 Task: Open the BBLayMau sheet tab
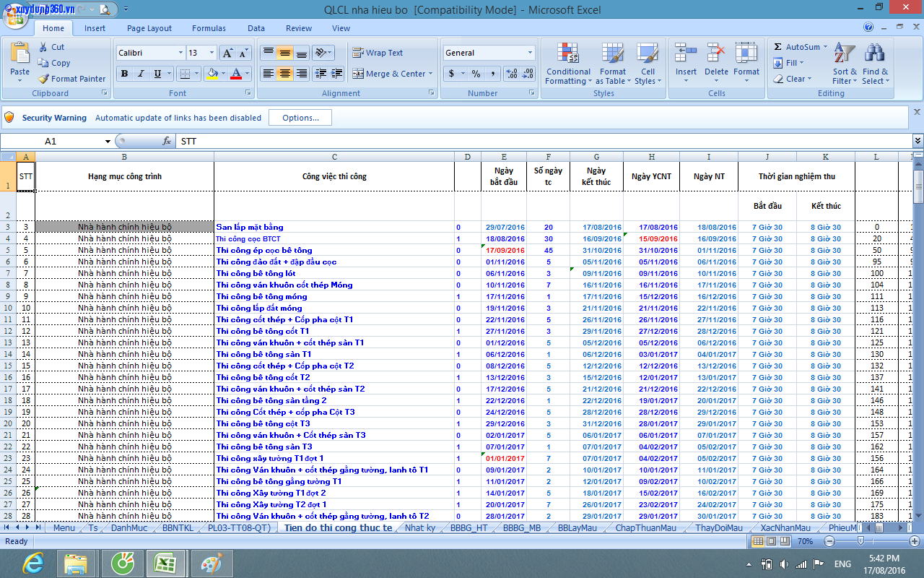point(578,527)
